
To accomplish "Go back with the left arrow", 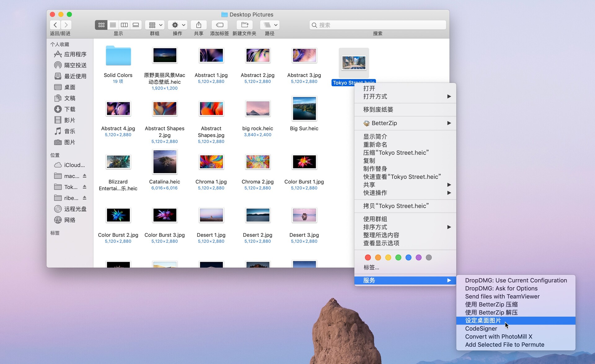I will 55,25.
